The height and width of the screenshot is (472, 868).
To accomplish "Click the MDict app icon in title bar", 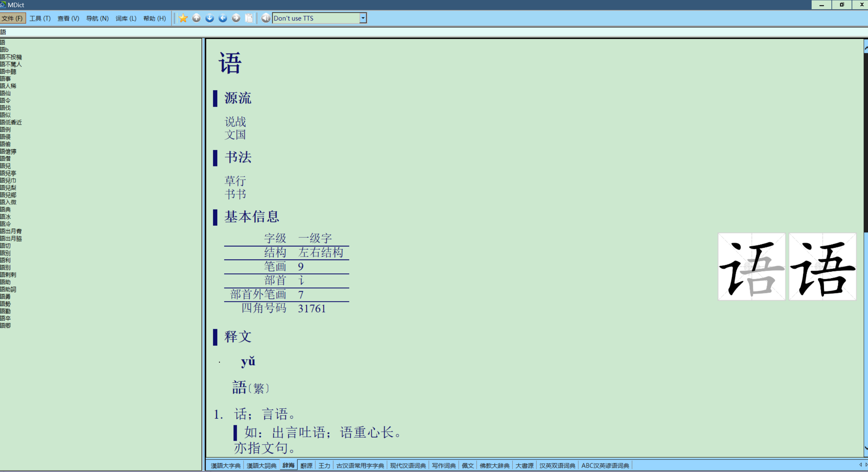I will pos(3,4).
